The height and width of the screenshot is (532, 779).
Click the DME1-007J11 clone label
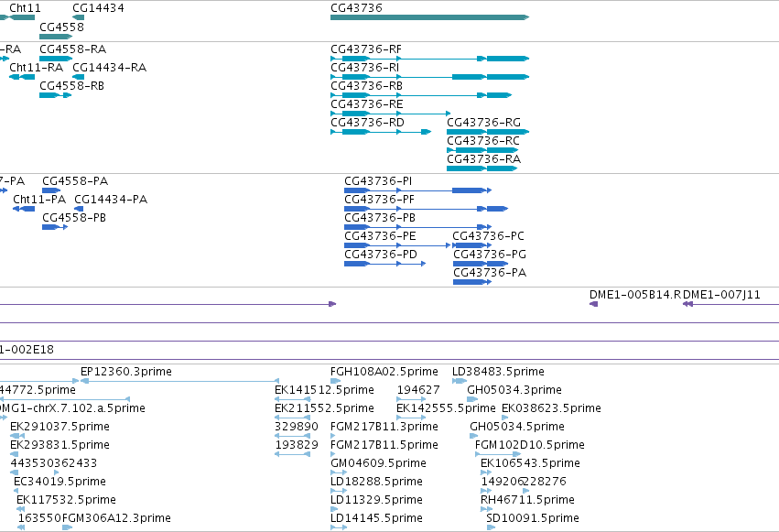[722, 295]
